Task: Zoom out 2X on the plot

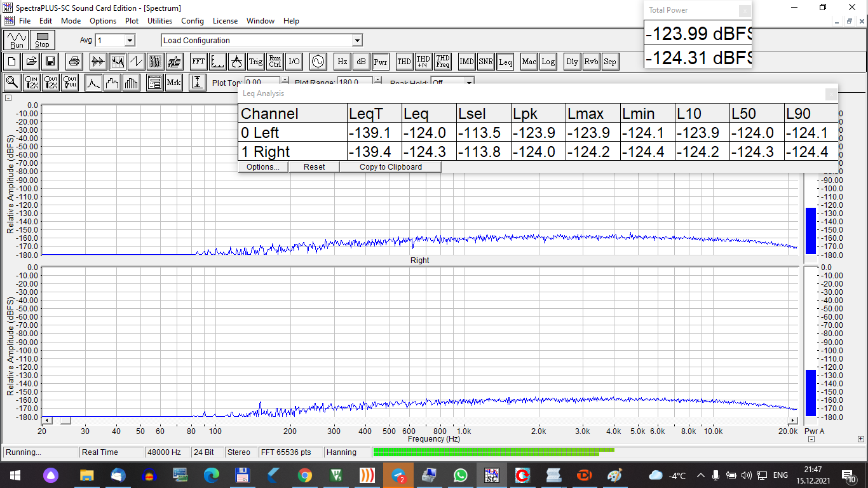Action: pyautogui.click(x=51, y=83)
